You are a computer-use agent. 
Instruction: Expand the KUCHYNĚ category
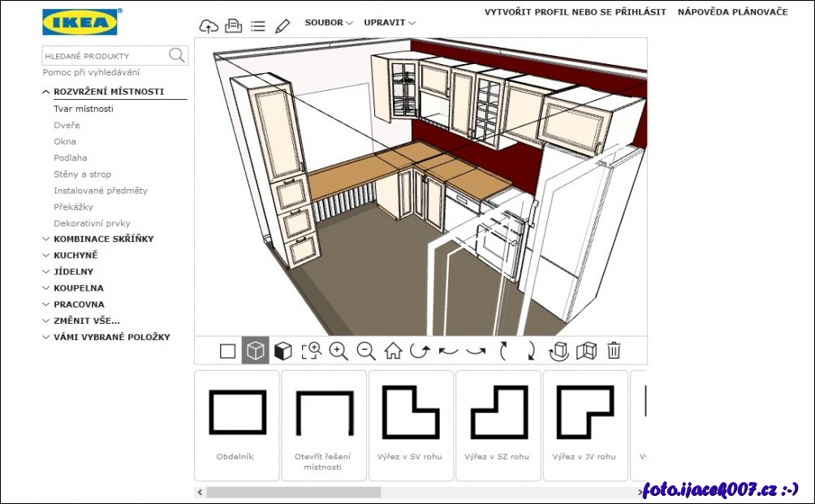75,256
